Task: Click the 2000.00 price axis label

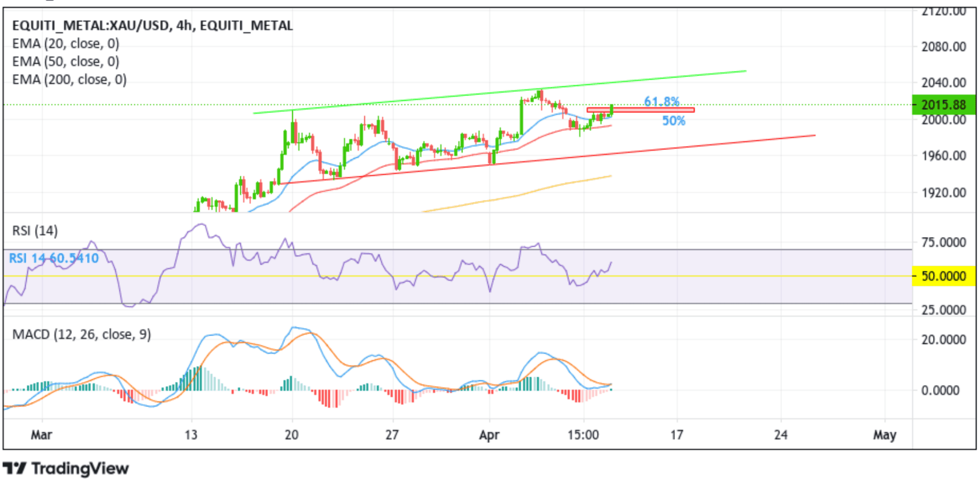Action: (943, 120)
